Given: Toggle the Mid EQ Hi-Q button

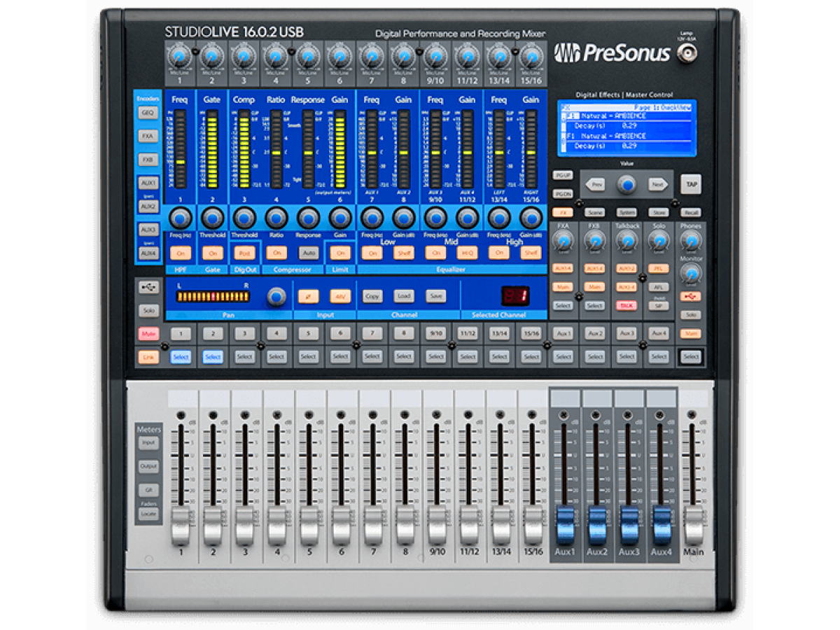Looking at the screenshot, I should (468, 253).
